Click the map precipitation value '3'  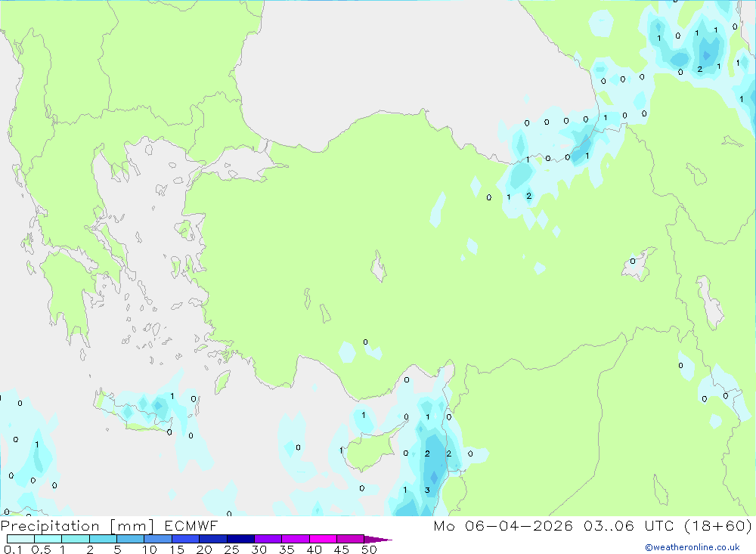[427, 490]
